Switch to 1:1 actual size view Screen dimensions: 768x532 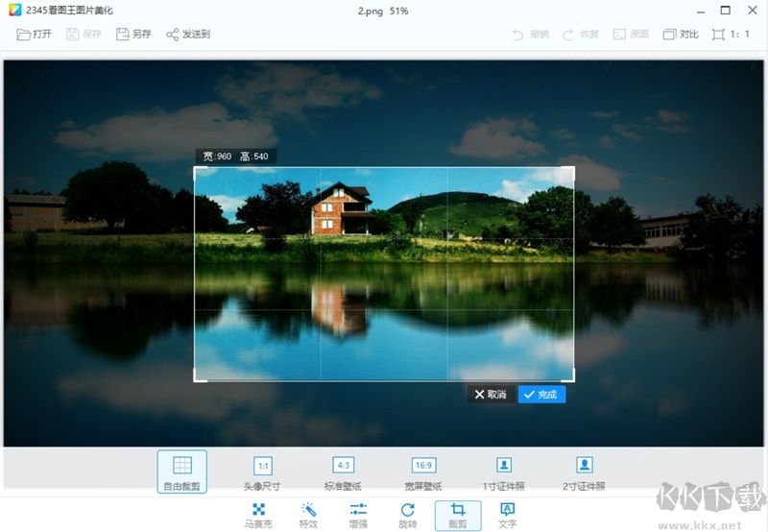(731, 34)
